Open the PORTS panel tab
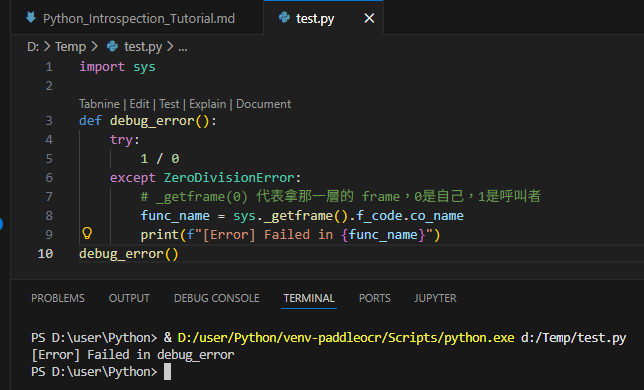 click(375, 298)
